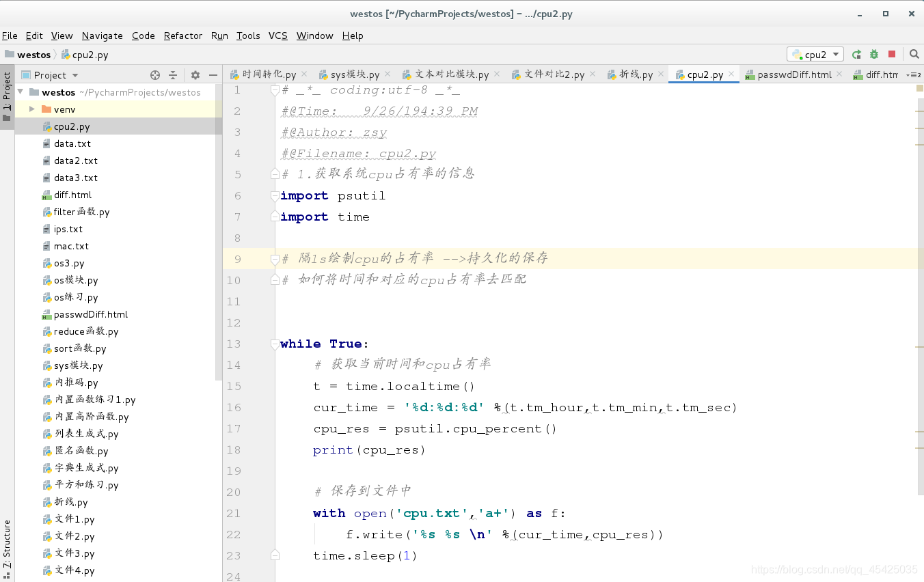Image resolution: width=924 pixels, height=582 pixels.
Task: Open the cpu2 run configuration dropdown
Action: click(815, 55)
